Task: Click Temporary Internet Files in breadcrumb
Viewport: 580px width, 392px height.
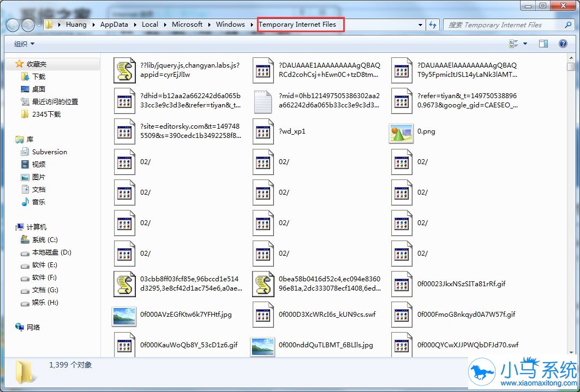Action: point(297,25)
